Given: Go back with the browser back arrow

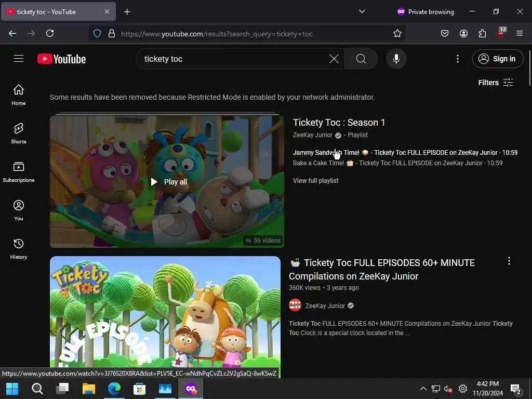Looking at the screenshot, I should click(x=12, y=33).
